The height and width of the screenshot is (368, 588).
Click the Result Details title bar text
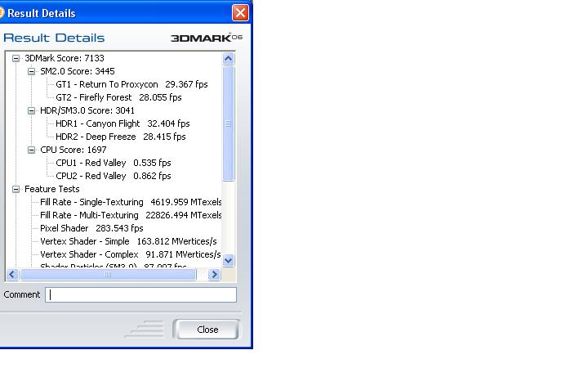click(x=42, y=13)
